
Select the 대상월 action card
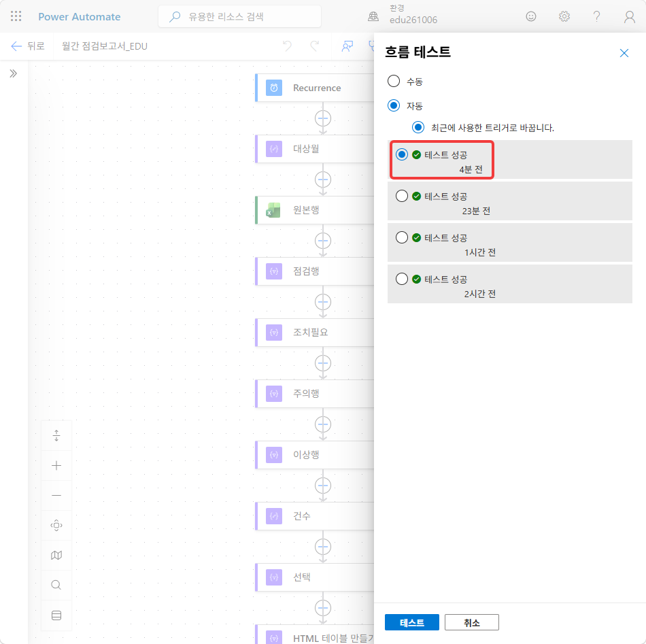315,149
